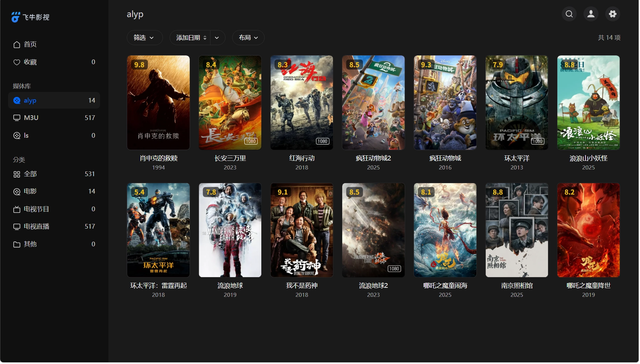The height and width of the screenshot is (364, 640).
Task: Click the alyp page heading
Action: point(135,14)
